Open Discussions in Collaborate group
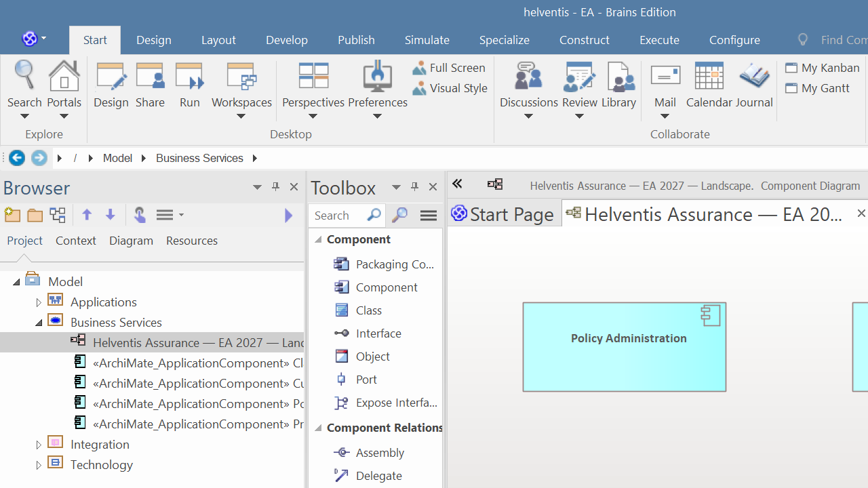The image size is (868, 488). tap(529, 88)
